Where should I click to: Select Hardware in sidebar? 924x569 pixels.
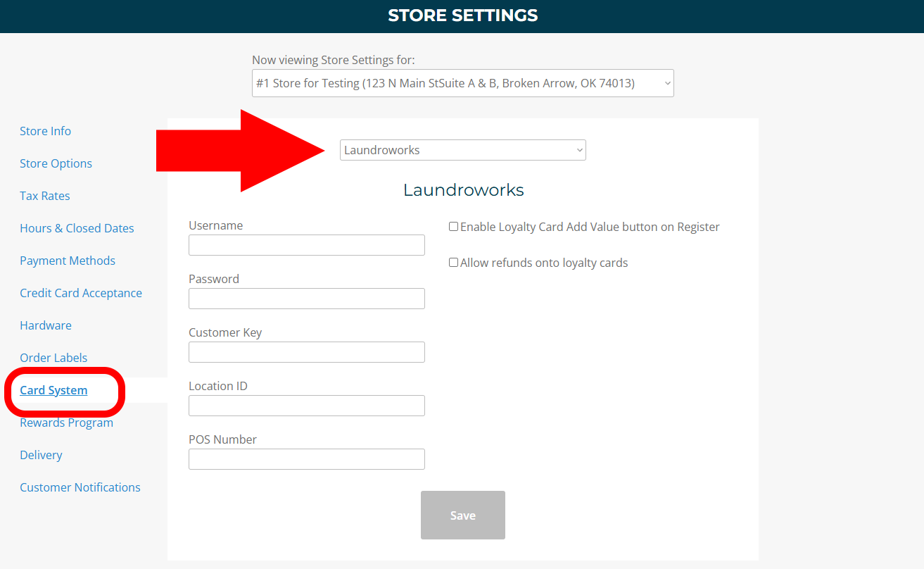[x=46, y=325]
